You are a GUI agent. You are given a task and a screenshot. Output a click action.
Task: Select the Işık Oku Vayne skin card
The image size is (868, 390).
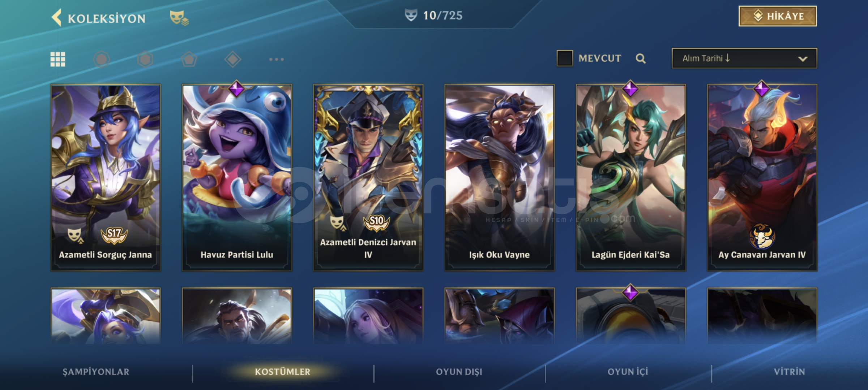[x=499, y=177]
